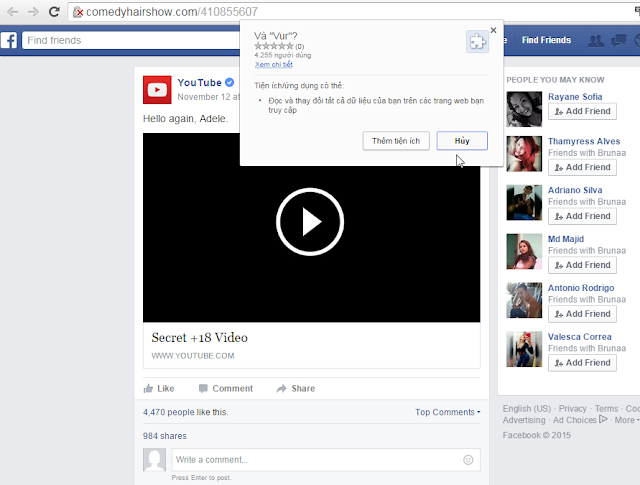Viewport: 640px width, 485px height.
Task: Like the YouTube post
Action: [159, 388]
